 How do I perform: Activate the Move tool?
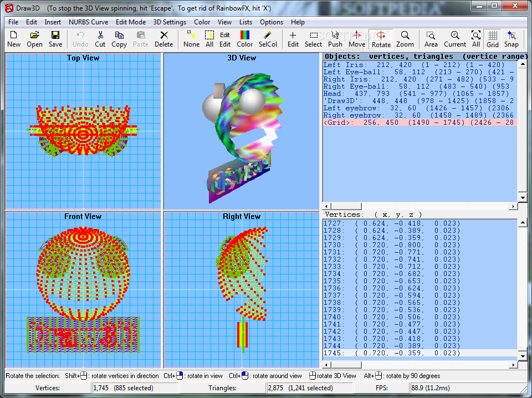pos(357,39)
